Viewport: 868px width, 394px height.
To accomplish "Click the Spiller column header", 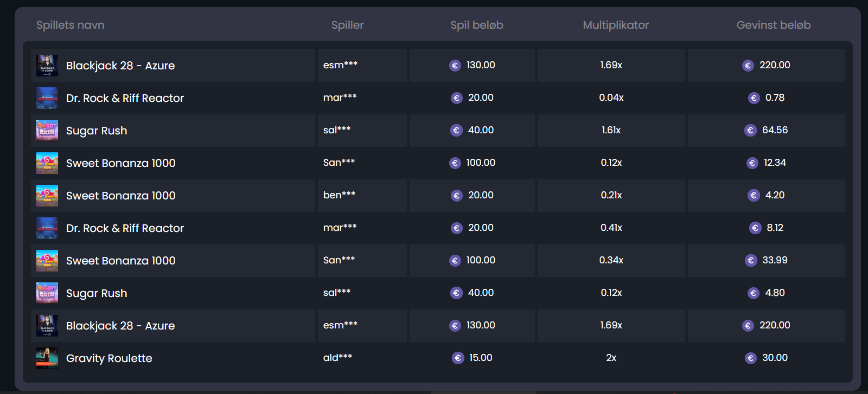I will pos(348,25).
